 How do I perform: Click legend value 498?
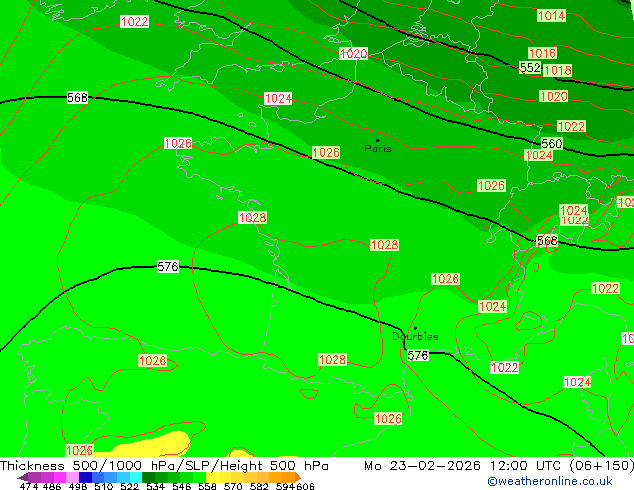(x=78, y=486)
